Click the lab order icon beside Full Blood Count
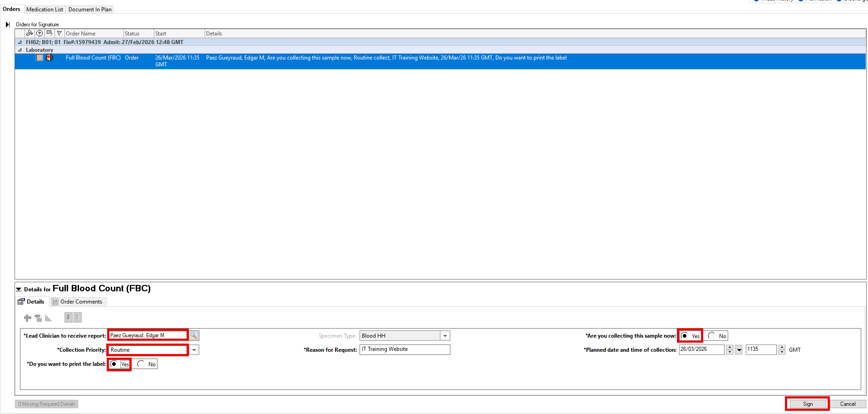 click(49, 58)
